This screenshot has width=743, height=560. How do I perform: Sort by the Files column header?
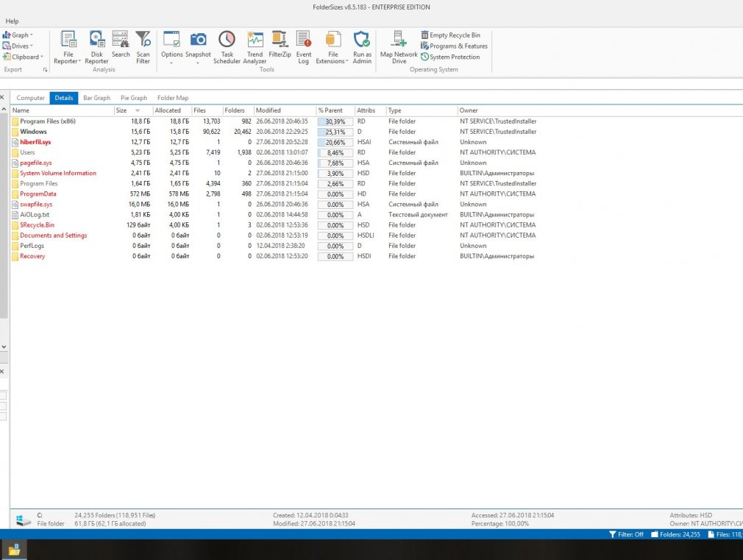[x=207, y=110]
